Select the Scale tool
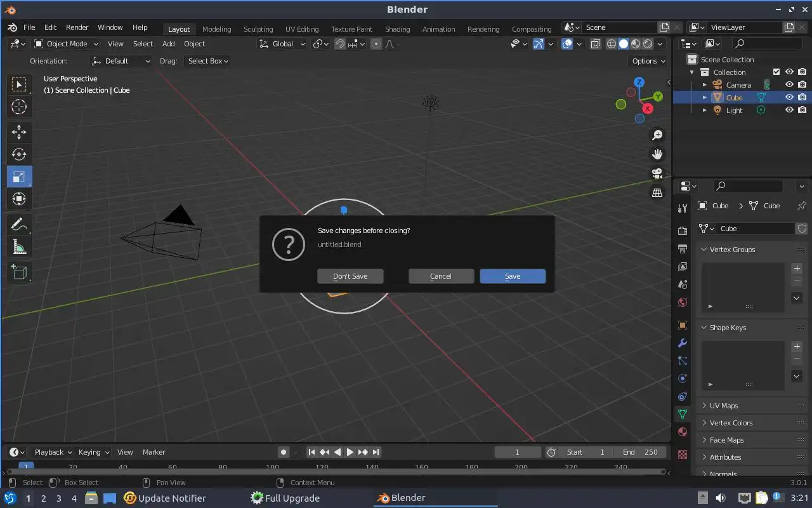 click(19, 177)
